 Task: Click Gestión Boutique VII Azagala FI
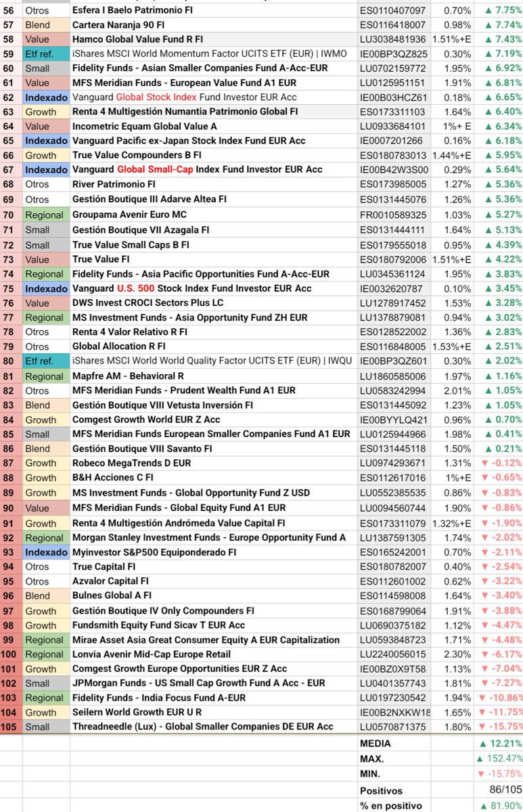[x=141, y=230]
